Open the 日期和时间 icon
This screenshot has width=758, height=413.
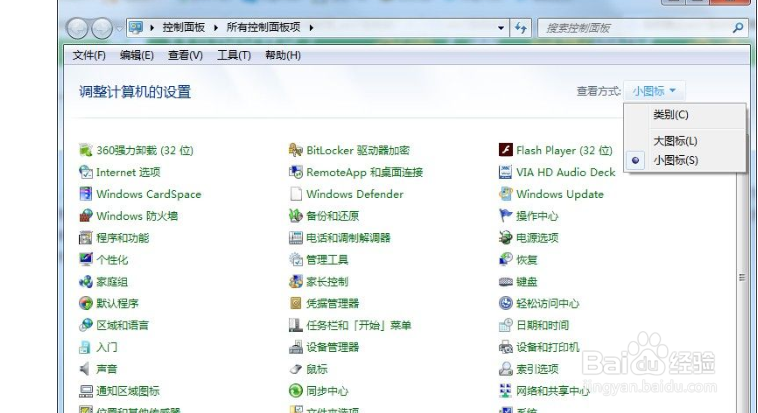506,325
